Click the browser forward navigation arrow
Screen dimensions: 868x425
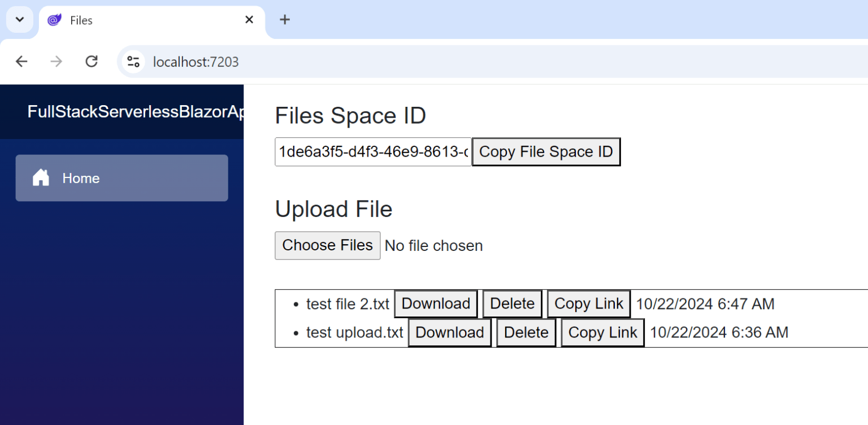coord(56,61)
